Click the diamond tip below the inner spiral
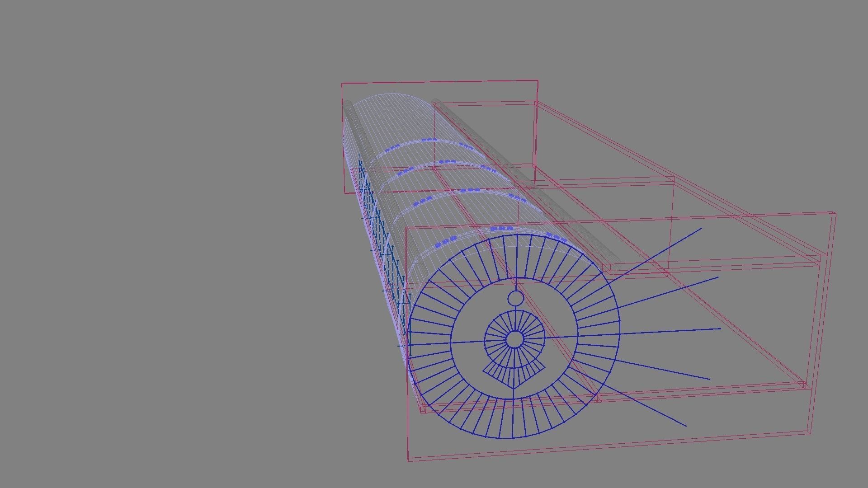Viewport: 868px width, 488px height. click(514, 388)
